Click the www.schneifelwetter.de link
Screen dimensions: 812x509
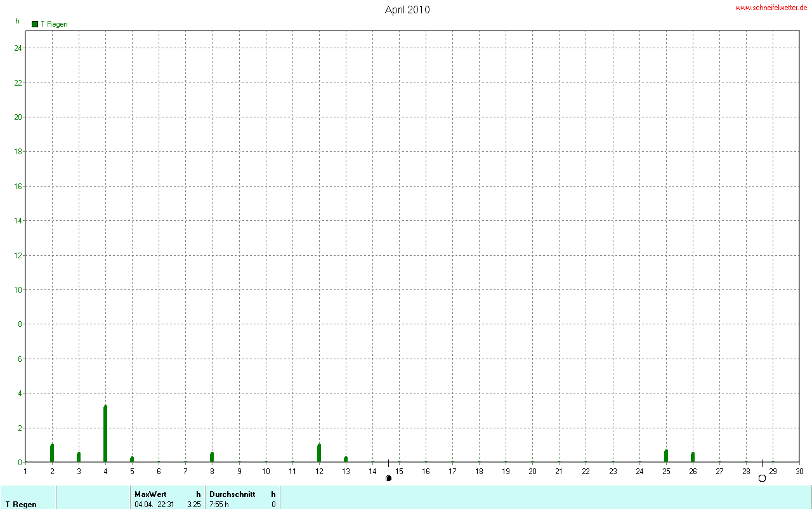pos(771,8)
